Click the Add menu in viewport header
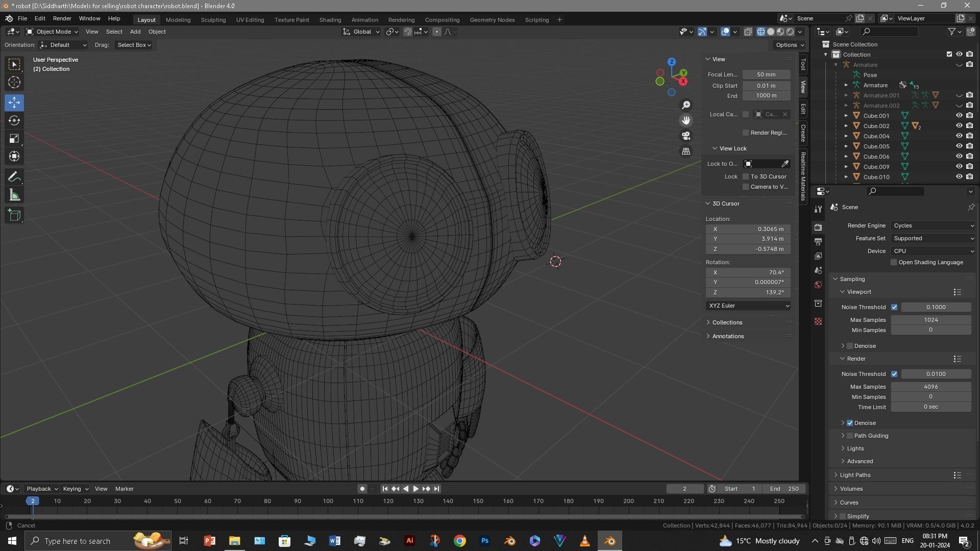Screen dimensions: 980x551 [135, 32]
